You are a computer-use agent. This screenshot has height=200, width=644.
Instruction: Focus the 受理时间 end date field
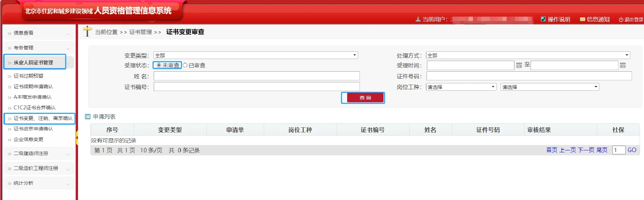pyautogui.click(x=574, y=65)
